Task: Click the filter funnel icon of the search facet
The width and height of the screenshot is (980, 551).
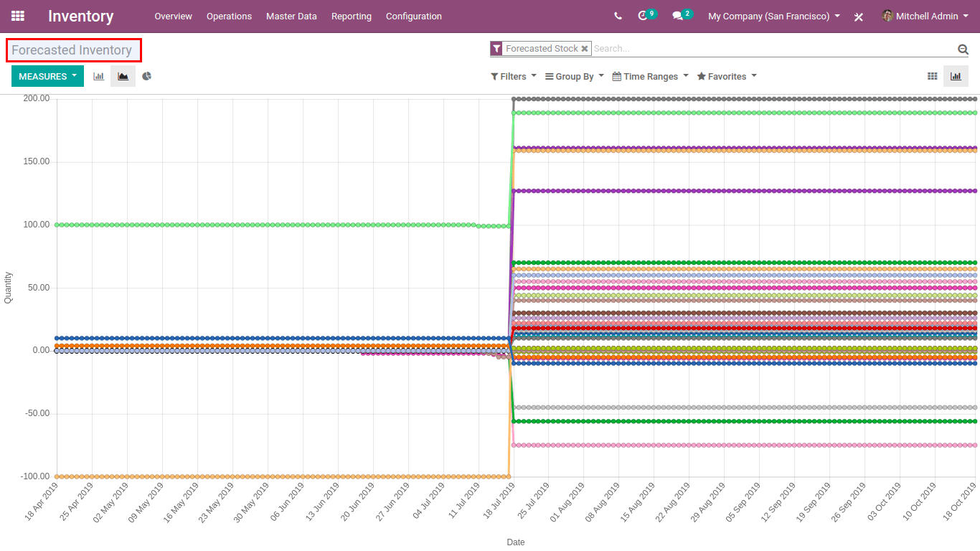Action: click(496, 49)
